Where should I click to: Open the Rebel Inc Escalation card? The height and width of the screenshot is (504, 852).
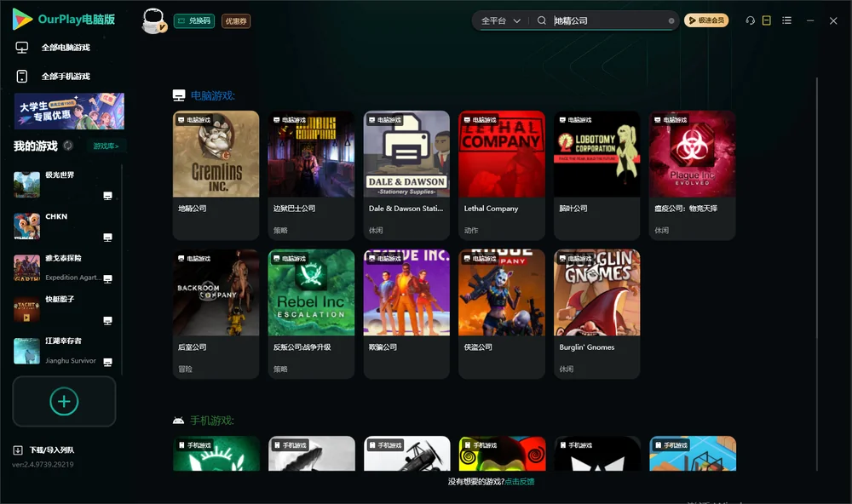[311, 314]
